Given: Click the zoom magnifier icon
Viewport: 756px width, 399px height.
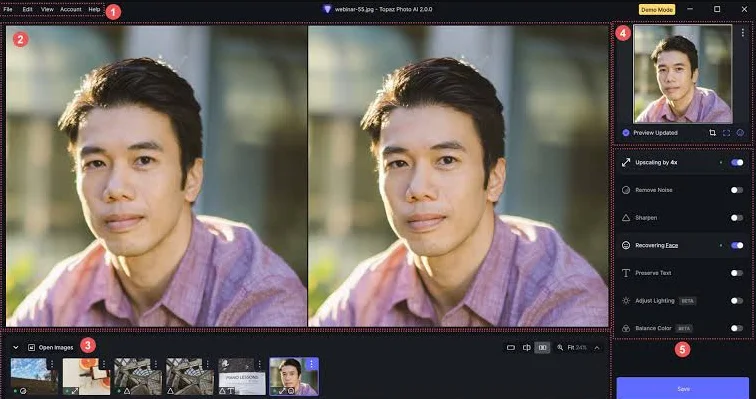Looking at the screenshot, I should tap(560, 347).
